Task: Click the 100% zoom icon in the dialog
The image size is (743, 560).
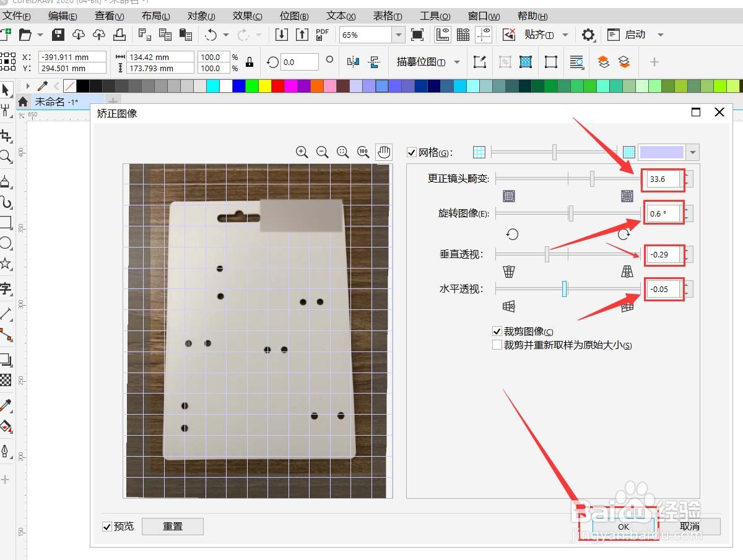Action: click(x=363, y=152)
